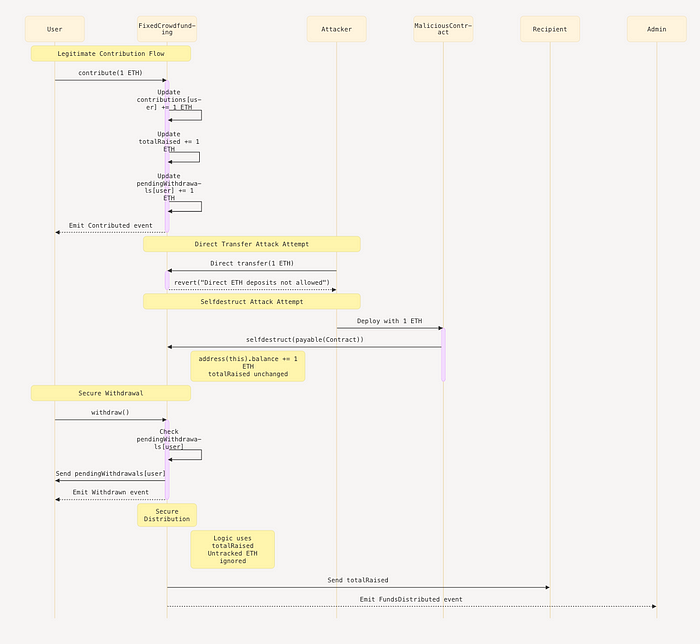Click the Legitimate Contribution Flow note
The height and width of the screenshot is (644, 700).
click(x=111, y=54)
